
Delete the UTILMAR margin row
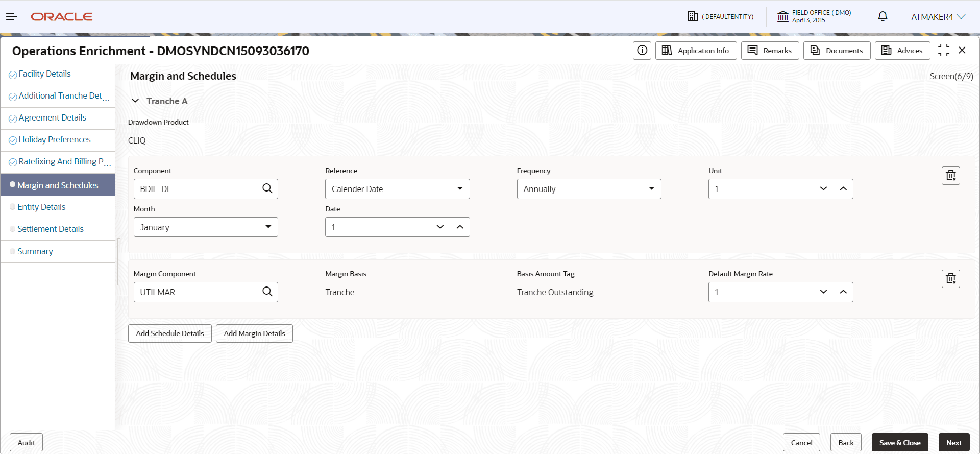(x=950, y=279)
